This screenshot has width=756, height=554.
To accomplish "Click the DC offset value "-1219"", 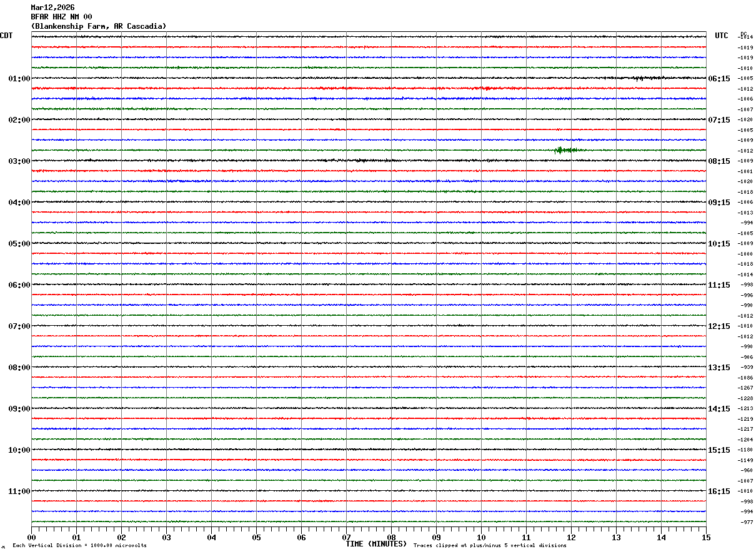I will click(745, 419).
